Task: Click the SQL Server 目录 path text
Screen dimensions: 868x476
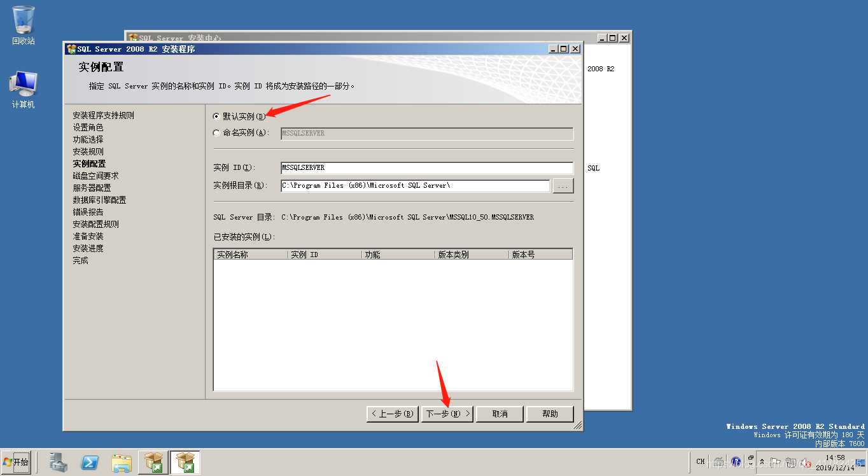Action: click(407, 217)
